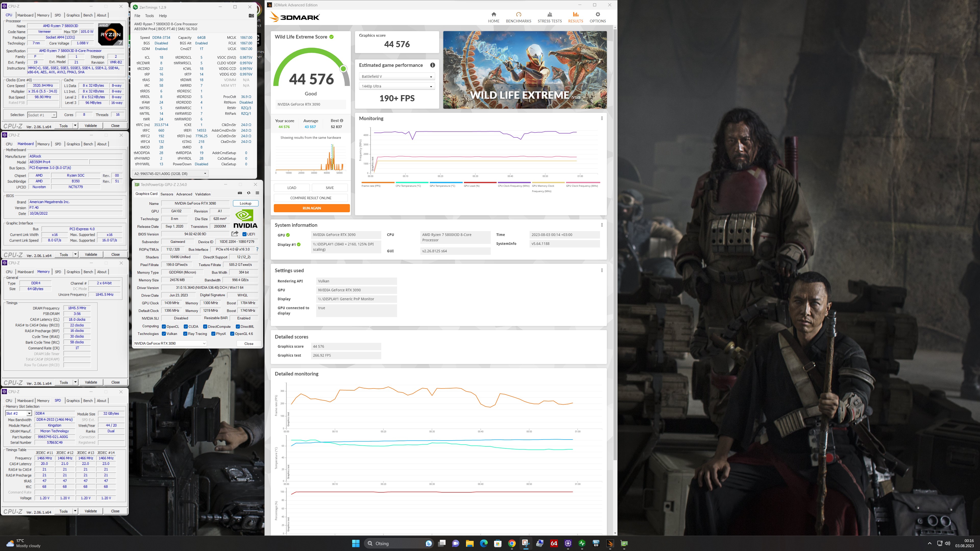
Task: Open Snipping Tool in taskbar
Action: click(x=526, y=543)
